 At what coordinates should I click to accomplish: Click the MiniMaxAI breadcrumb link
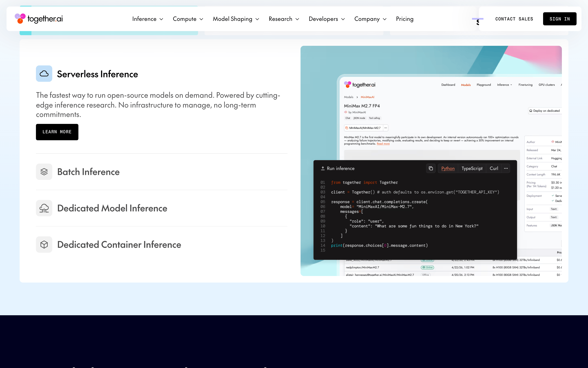pyautogui.click(x=367, y=97)
